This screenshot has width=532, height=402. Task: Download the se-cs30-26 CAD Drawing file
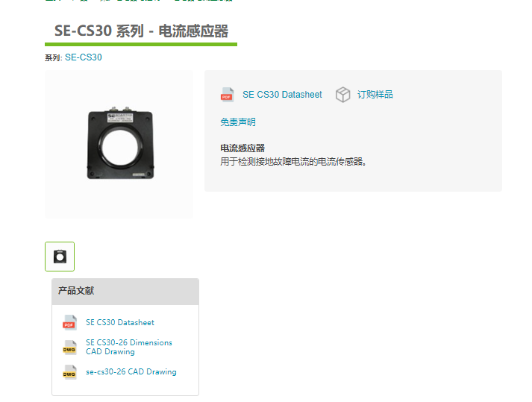pyautogui.click(x=131, y=372)
